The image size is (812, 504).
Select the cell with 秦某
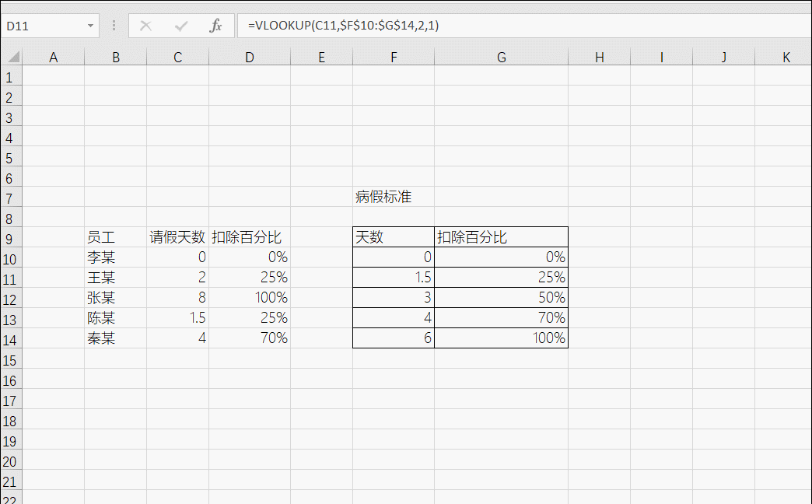click(115, 338)
